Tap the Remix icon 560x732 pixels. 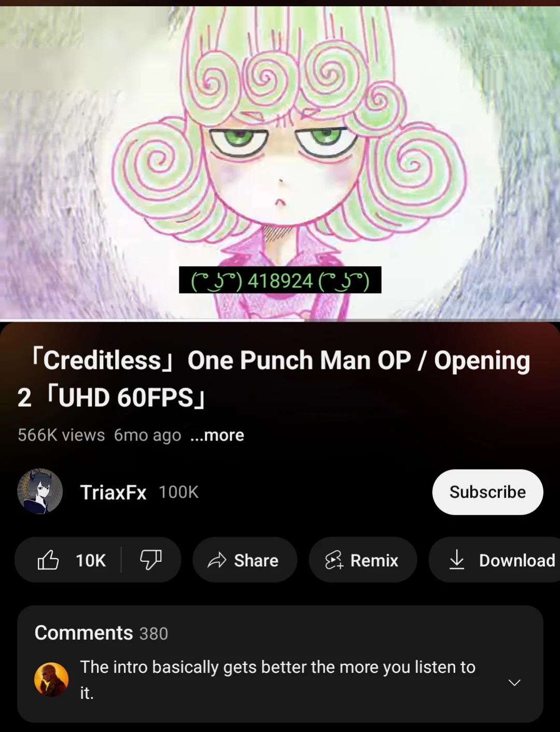coord(334,560)
